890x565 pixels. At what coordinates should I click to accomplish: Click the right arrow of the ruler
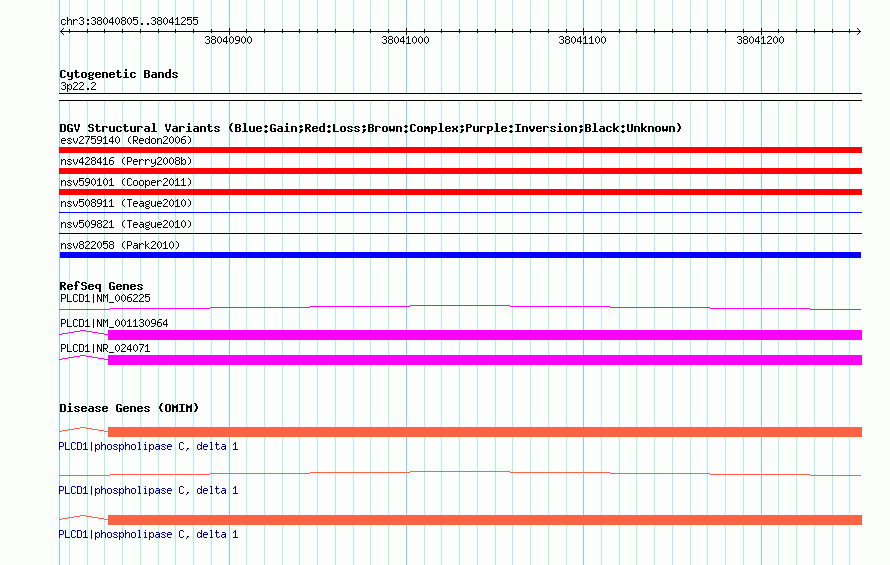click(858, 31)
